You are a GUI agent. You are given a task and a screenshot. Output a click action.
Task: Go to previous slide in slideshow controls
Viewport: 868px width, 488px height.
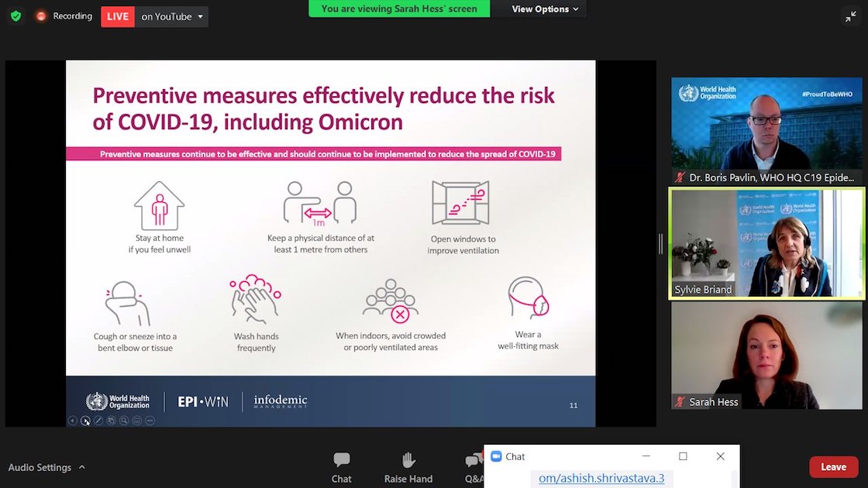pos(73,421)
